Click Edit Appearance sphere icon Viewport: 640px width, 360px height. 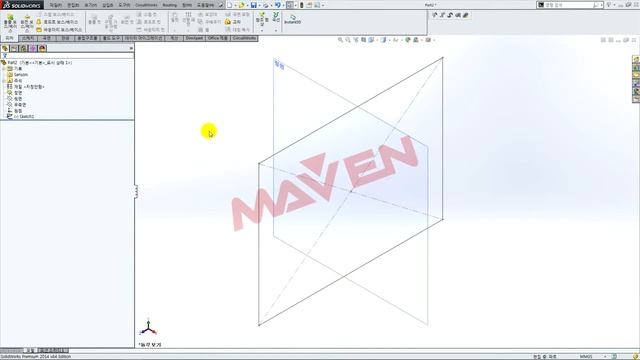(x=407, y=40)
